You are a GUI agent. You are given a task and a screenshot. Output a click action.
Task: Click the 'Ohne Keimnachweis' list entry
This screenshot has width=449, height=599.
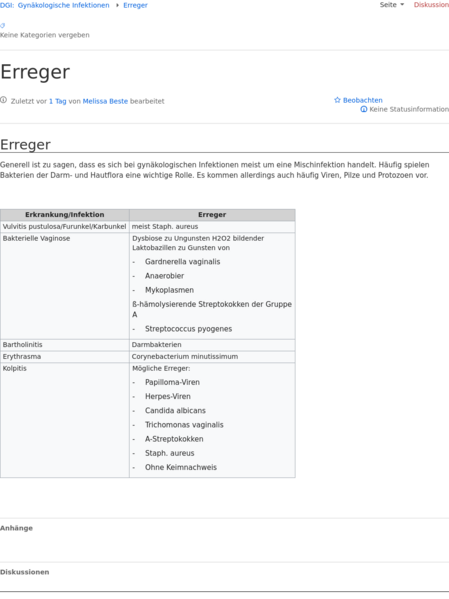(181, 467)
